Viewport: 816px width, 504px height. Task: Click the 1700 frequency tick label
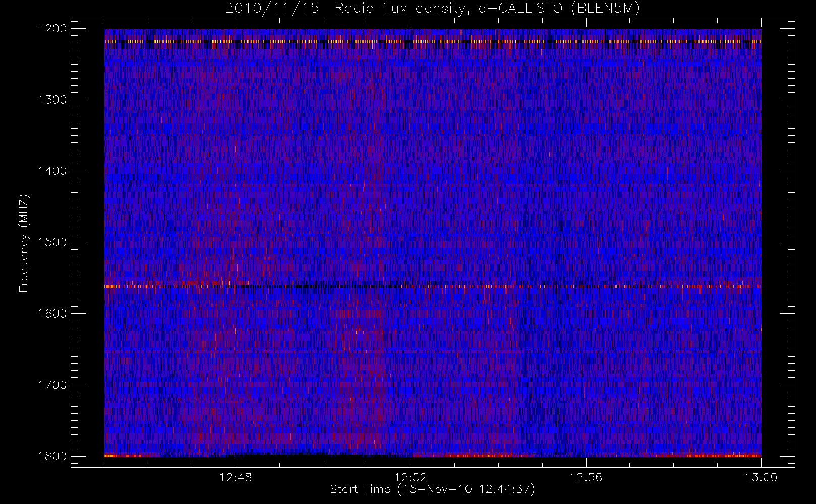click(52, 385)
